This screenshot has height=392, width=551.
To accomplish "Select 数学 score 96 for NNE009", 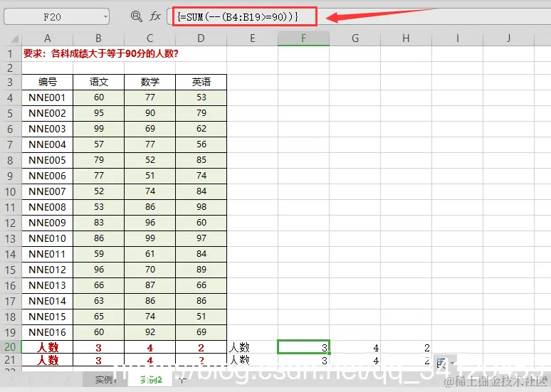I will coord(150,223).
